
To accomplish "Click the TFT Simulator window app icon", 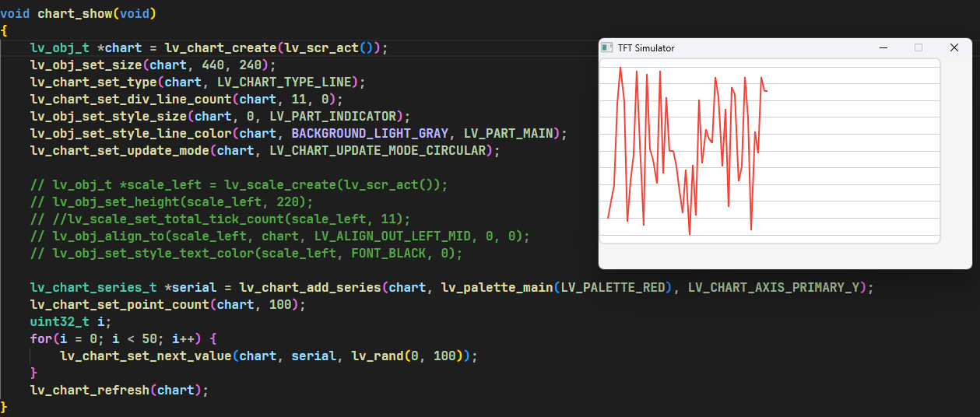I will tap(607, 47).
